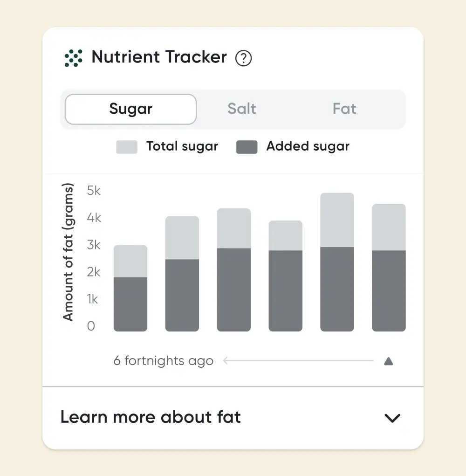This screenshot has width=466, height=476.
Task: Click the last bar on the right
Action: click(389, 268)
